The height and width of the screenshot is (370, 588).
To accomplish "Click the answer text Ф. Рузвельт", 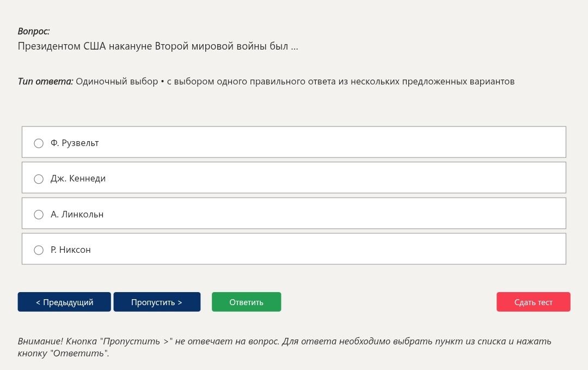I will tap(75, 143).
